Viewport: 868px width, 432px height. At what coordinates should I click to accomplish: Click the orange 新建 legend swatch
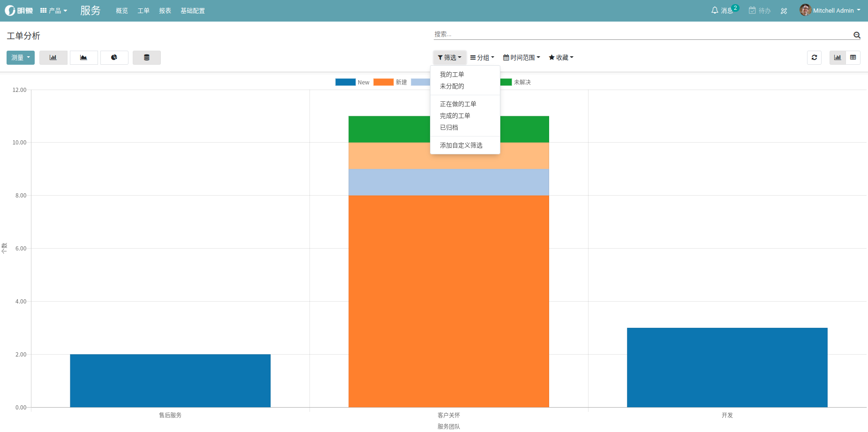pos(383,82)
